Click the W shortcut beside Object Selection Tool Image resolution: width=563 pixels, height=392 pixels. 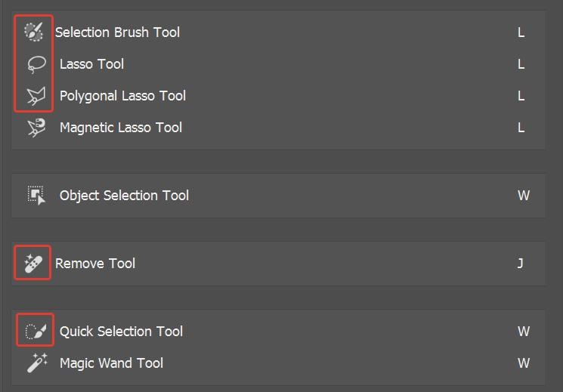pyautogui.click(x=523, y=196)
